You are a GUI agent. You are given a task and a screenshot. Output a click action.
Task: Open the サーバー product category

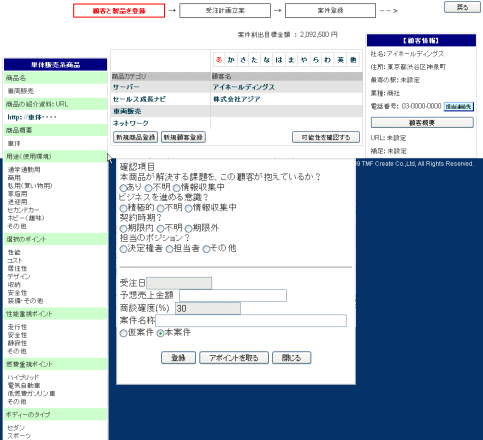[x=126, y=87]
